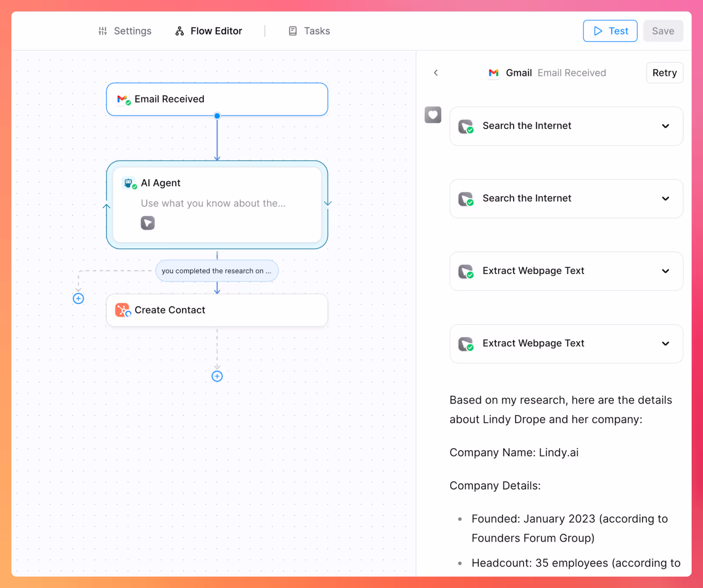This screenshot has width=703, height=588.
Task: Open the Settings tab
Action: pyautogui.click(x=125, y=31)
